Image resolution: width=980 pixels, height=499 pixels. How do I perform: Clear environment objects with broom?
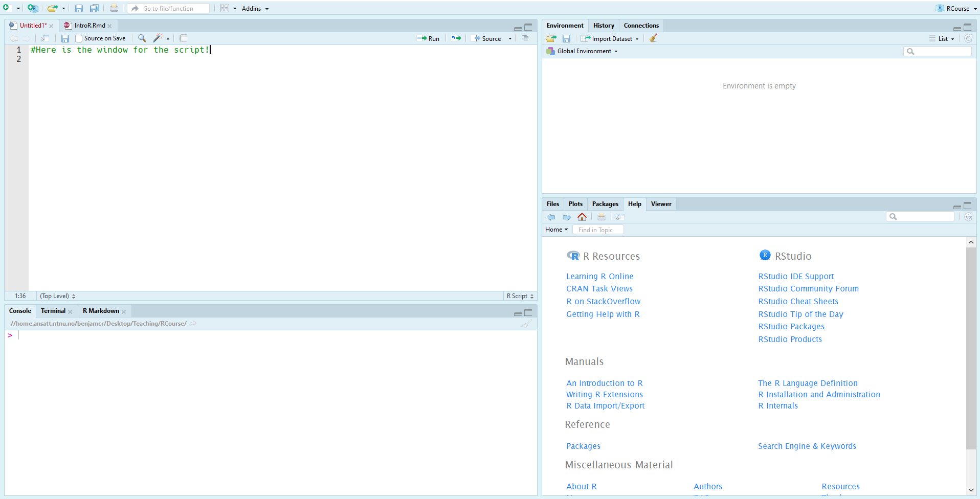point(653,38)
